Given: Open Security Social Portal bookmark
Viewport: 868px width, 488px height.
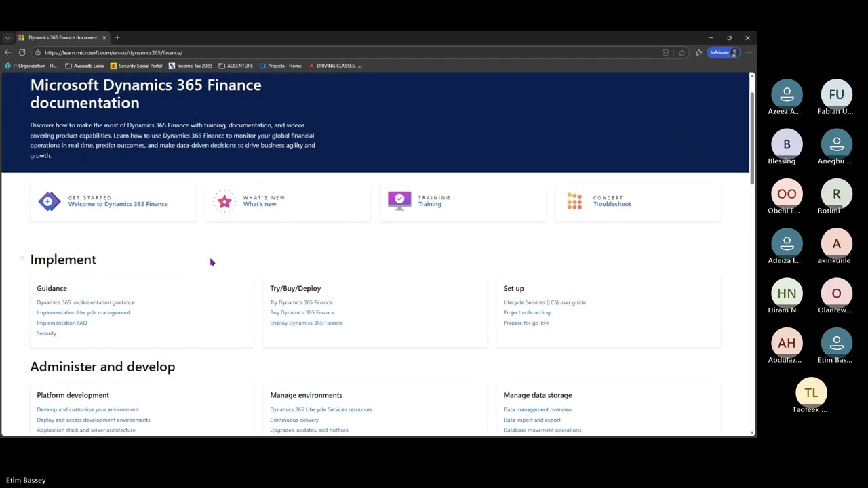Looking at the screenshot, I should tap(136, 66).
